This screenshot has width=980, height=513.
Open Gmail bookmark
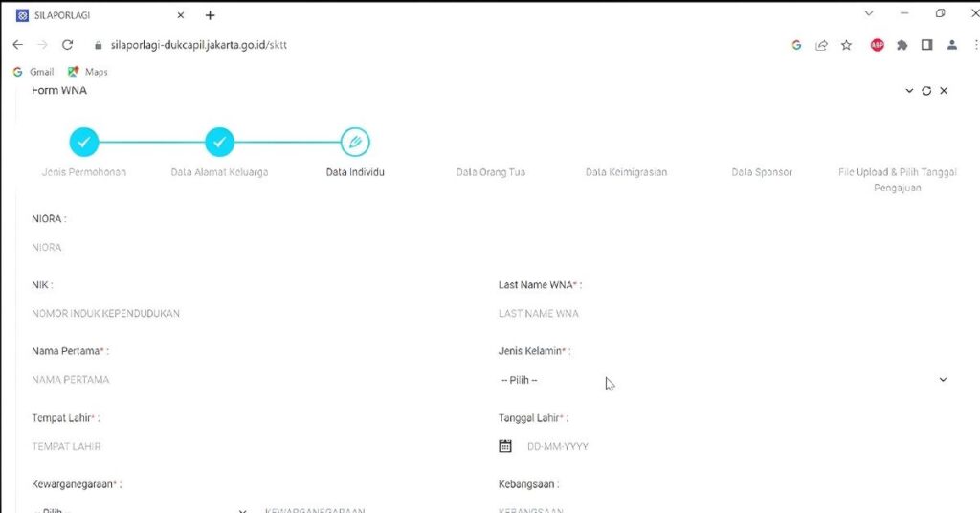[33, 72]
